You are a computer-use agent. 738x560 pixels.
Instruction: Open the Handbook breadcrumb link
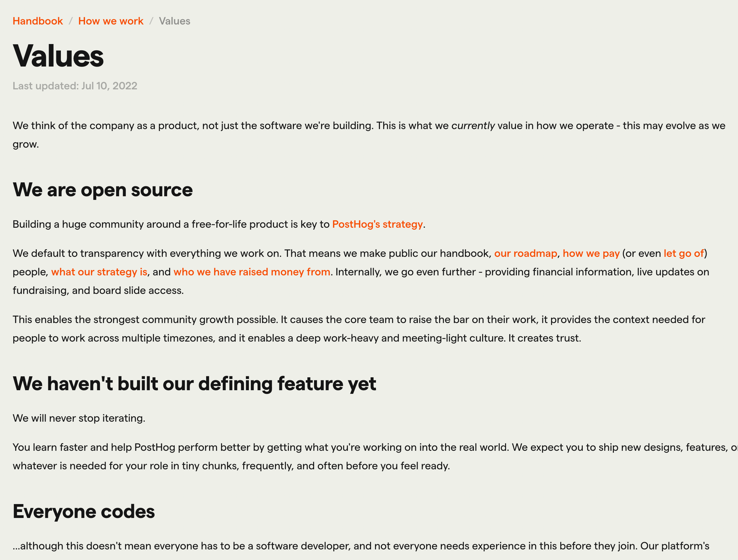[x=37, y=21]
